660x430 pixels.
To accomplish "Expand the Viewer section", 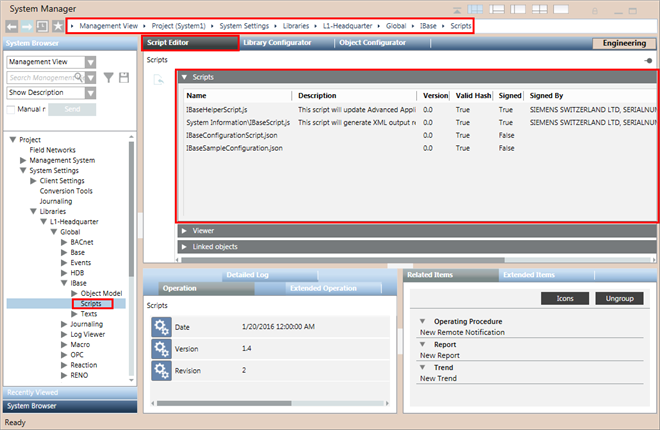I will [185, 230].
